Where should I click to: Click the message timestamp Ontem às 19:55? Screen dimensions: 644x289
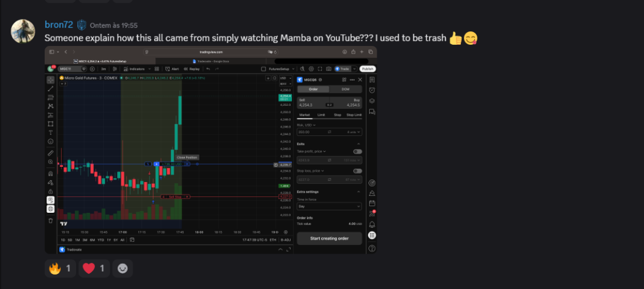point(113,25)
